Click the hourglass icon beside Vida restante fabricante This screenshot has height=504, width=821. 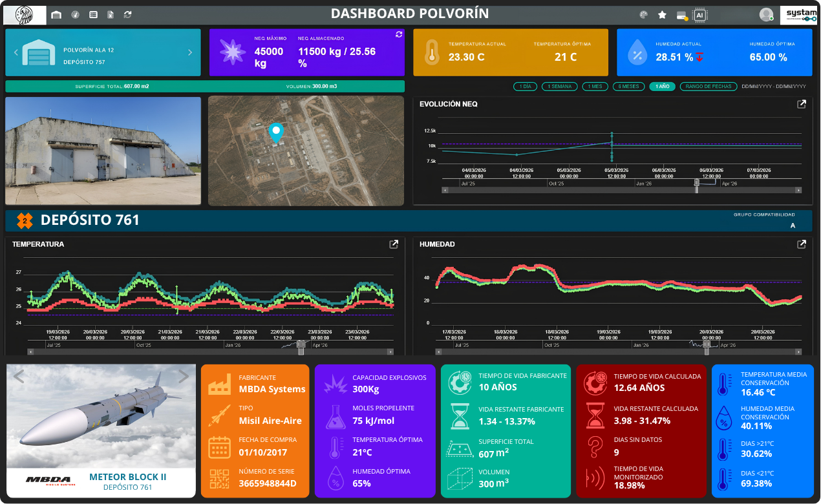[460, 415]
